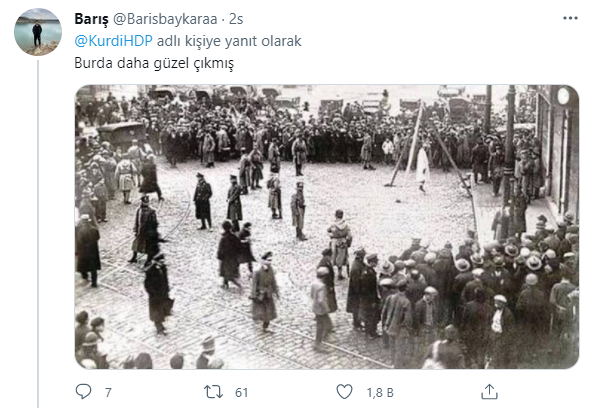Open the tweet's 2s timestamp
595x408 pixels.
click(x=236, y=19)
